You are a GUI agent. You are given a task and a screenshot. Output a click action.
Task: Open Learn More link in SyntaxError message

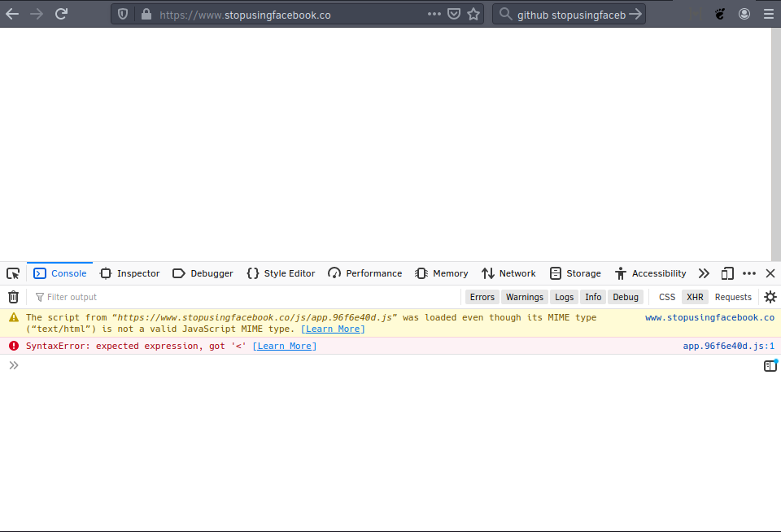(285, 346)
